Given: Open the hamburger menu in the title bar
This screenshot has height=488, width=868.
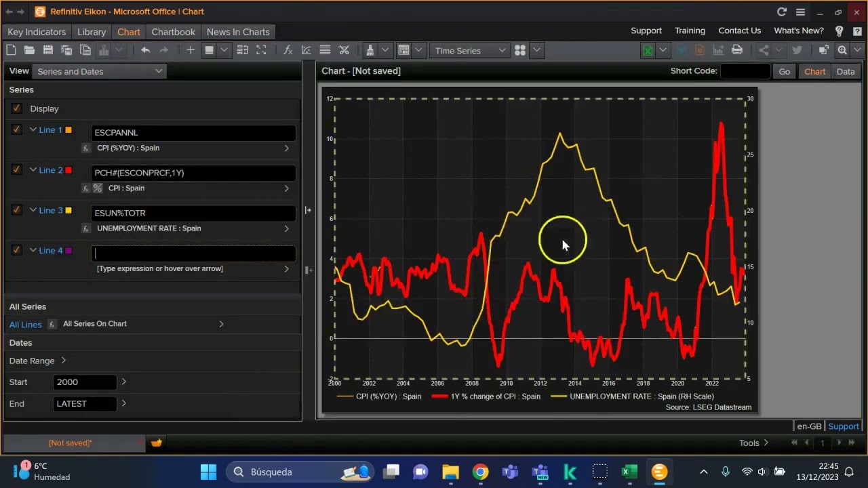Looking at the screenshot, I should (x=800, y=12).
